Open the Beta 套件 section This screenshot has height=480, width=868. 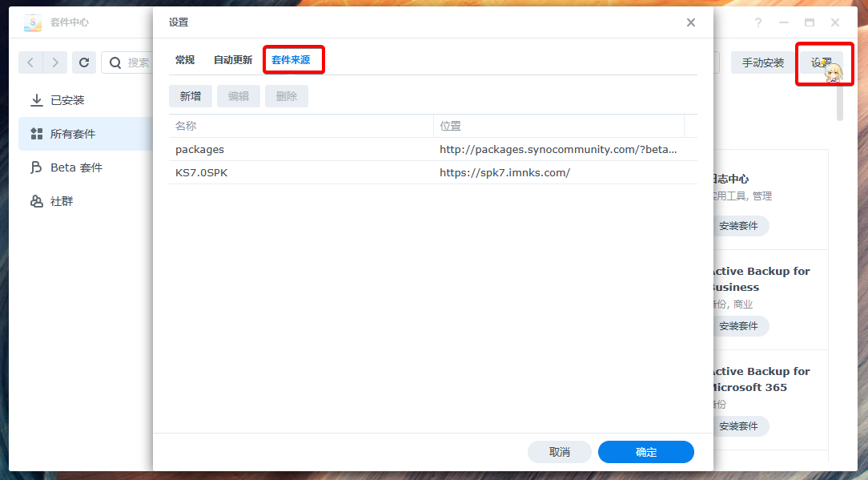click(76, 167)
